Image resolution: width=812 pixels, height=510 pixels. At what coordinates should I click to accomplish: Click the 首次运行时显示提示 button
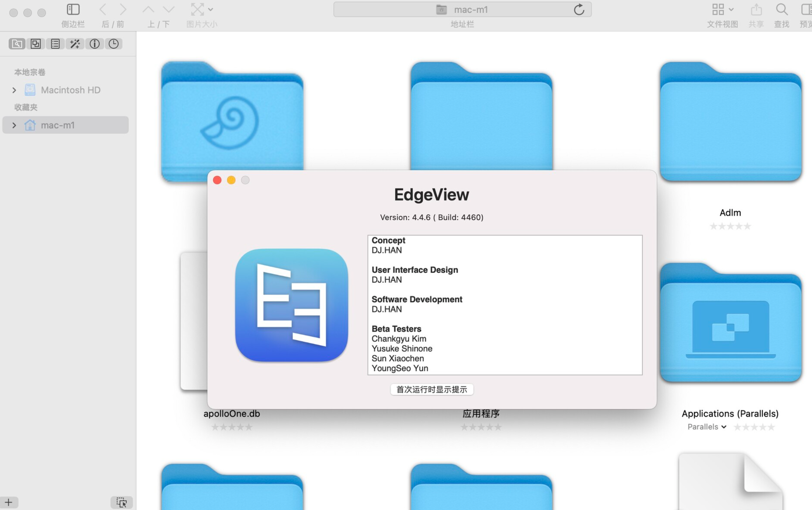point(432,390)
